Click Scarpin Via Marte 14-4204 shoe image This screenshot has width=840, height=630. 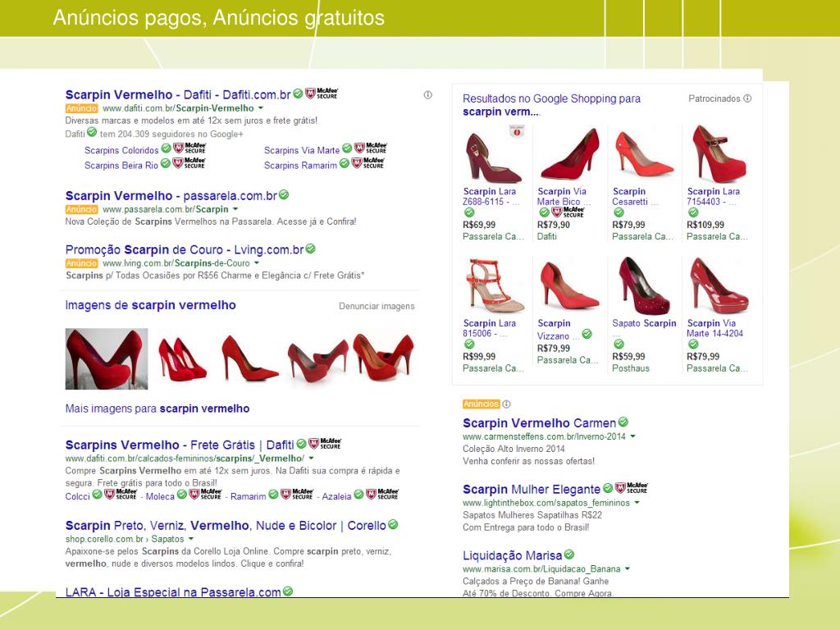pyautogui.click(x=718, y=285)
